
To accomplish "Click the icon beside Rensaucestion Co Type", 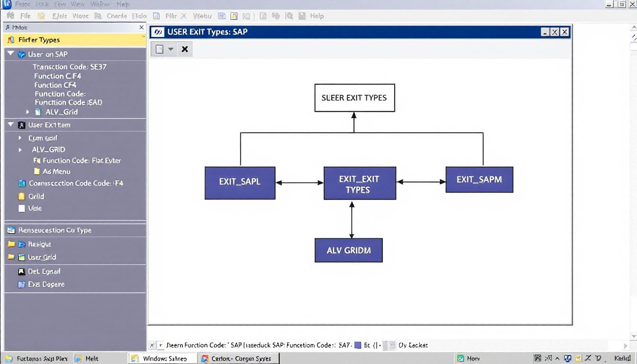I will pos(11,230).
